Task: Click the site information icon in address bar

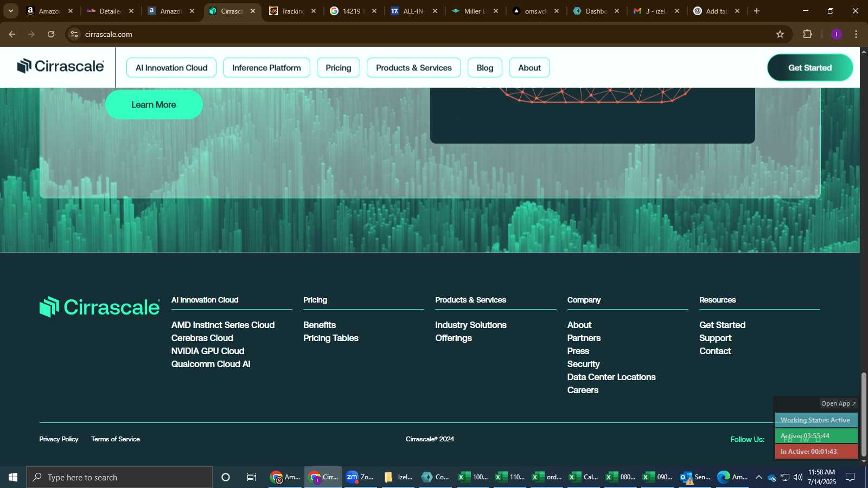Action: [x=74, y=34]
